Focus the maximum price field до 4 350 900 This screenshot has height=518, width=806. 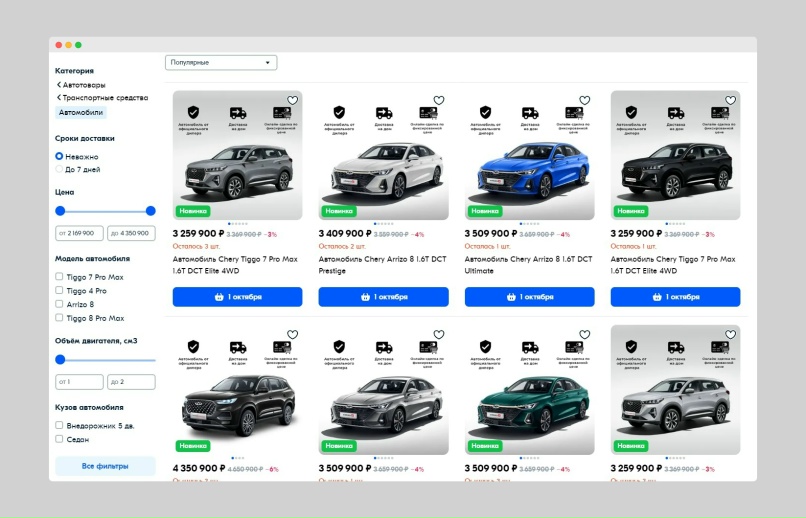(131, 233)
